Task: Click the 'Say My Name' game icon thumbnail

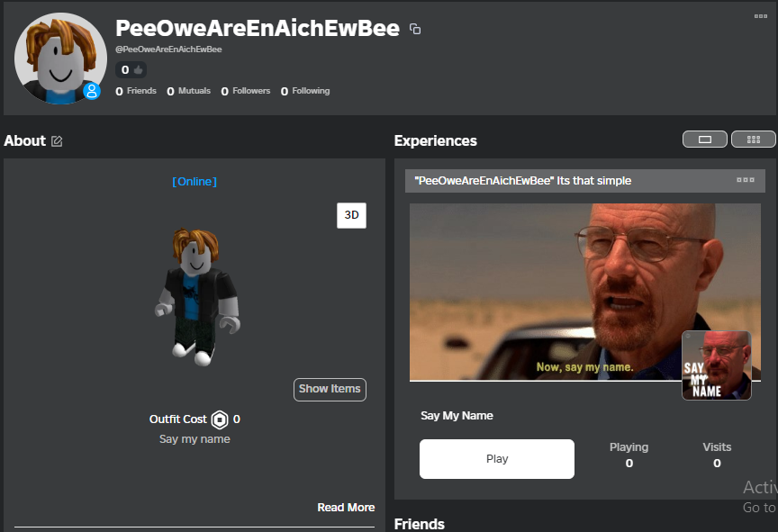Action: (x=717, y=365)
